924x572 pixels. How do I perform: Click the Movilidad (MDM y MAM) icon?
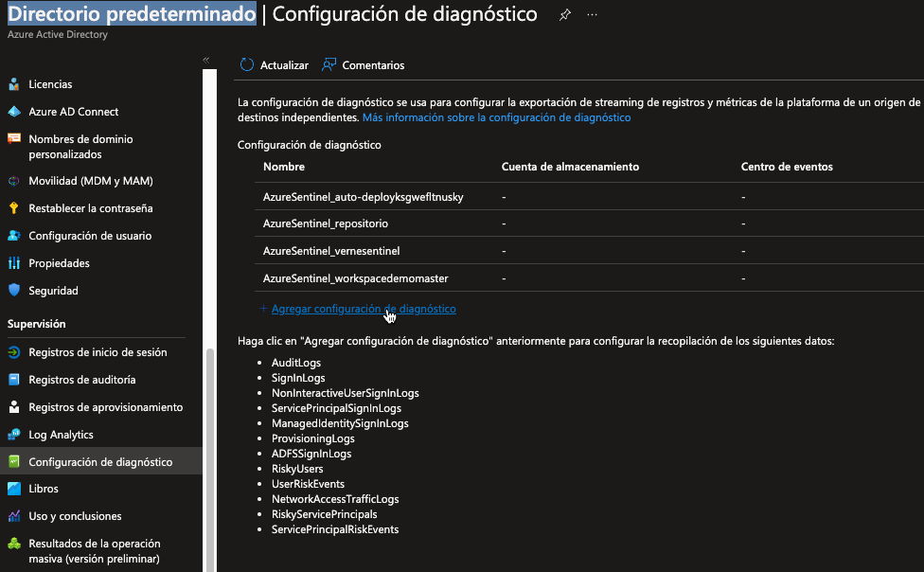click(14, 181)
